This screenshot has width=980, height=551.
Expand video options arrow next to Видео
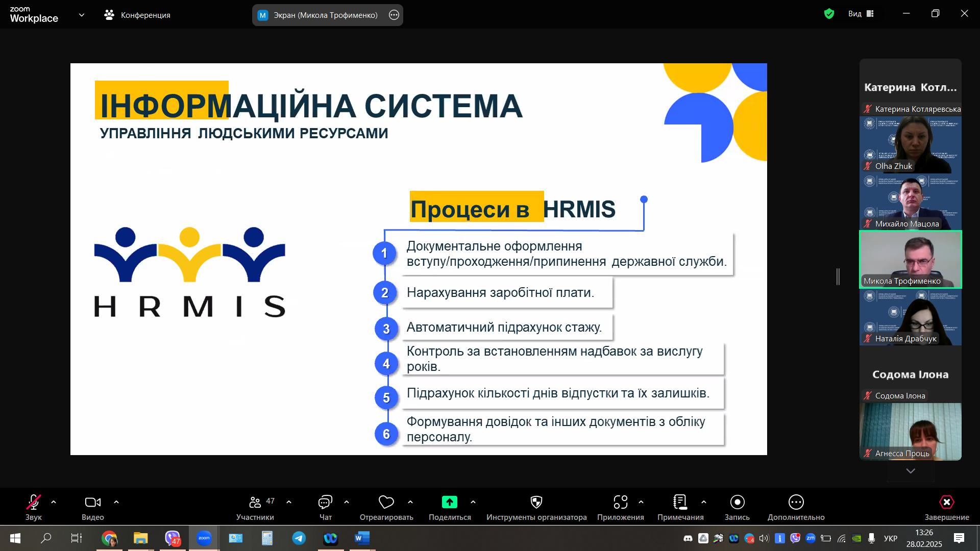116,503
